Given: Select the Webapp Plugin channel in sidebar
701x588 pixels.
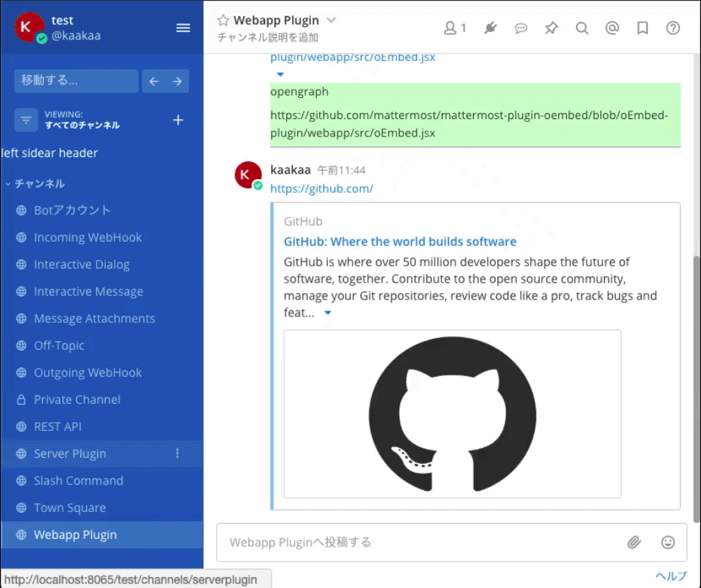Looking at the screenshot, I should [x=102, y=535].
